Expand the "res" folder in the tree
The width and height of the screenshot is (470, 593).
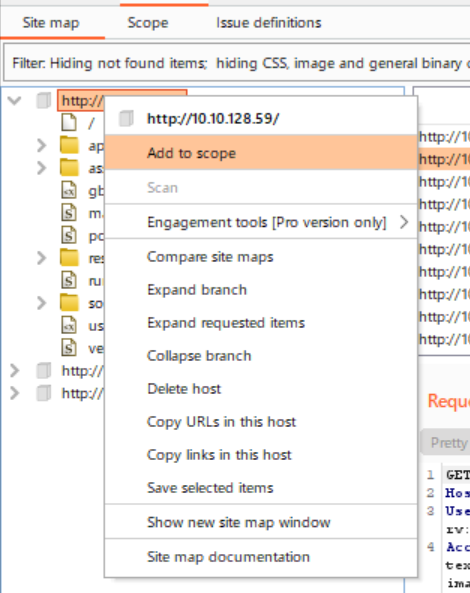point(41,258)
